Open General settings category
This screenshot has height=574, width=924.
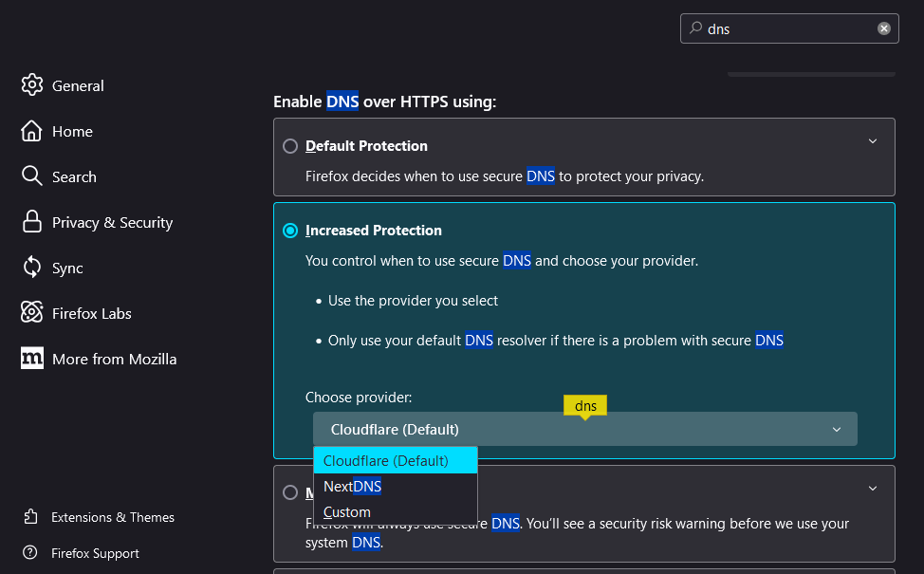(78, 86)
